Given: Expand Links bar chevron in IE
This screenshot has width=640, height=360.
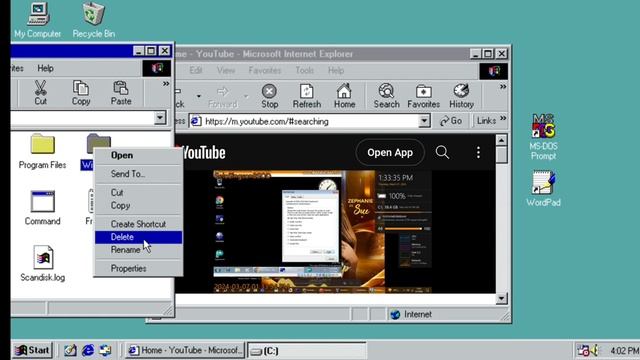Looking at the screenshot, I should pyautogui.click(x=503, y=118).
